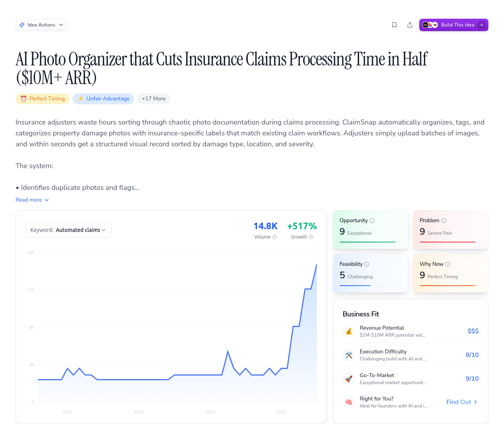This screenshot has width=504, height=439.
Task: Click the info icon next to Why Now
Action: click(x=448, y=264)
